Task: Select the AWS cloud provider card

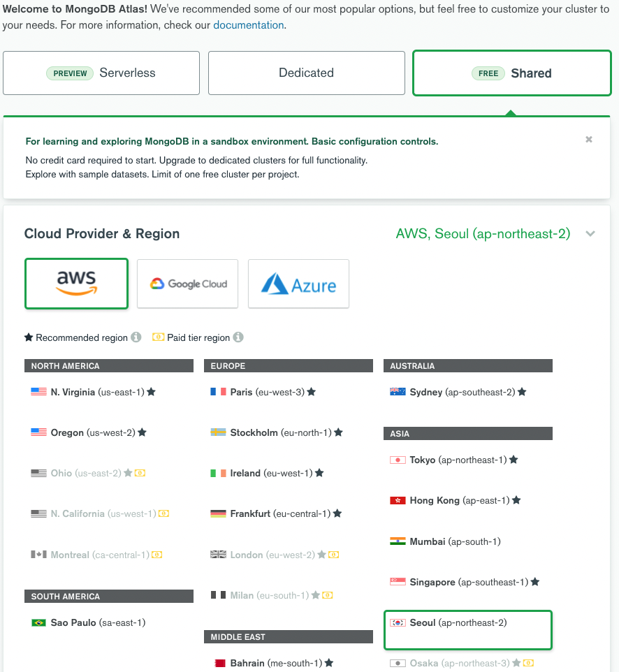Action: pos(76,284)
